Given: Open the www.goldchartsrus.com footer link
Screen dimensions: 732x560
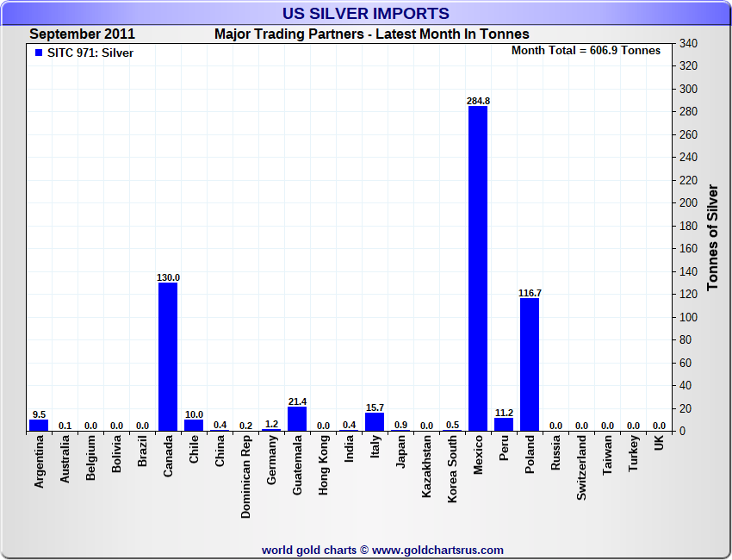Looking at the screenshot, I should 437,551.
